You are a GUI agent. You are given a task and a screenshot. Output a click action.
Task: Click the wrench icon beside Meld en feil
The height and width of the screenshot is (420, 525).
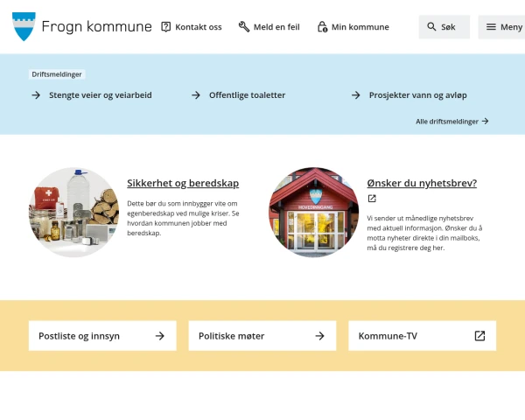244,27
